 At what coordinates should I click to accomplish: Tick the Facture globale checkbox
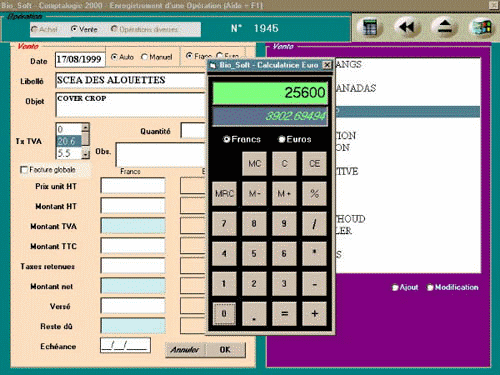point(24,170)
